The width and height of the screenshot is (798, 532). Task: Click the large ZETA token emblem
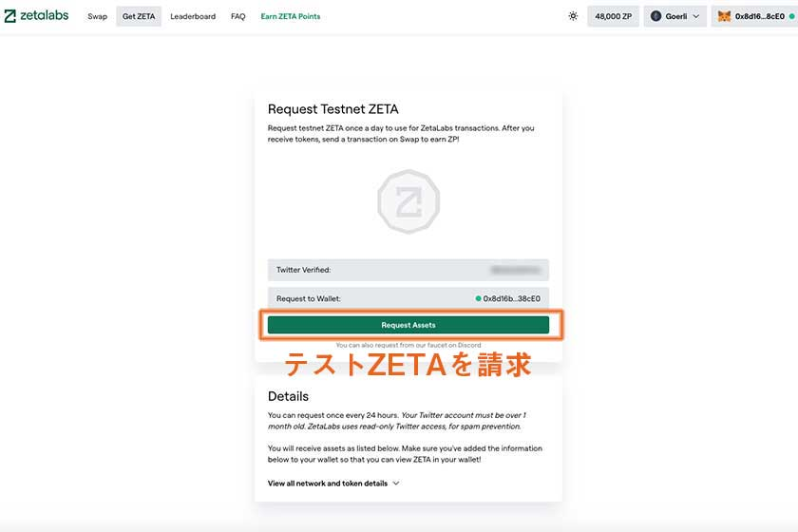408,201
